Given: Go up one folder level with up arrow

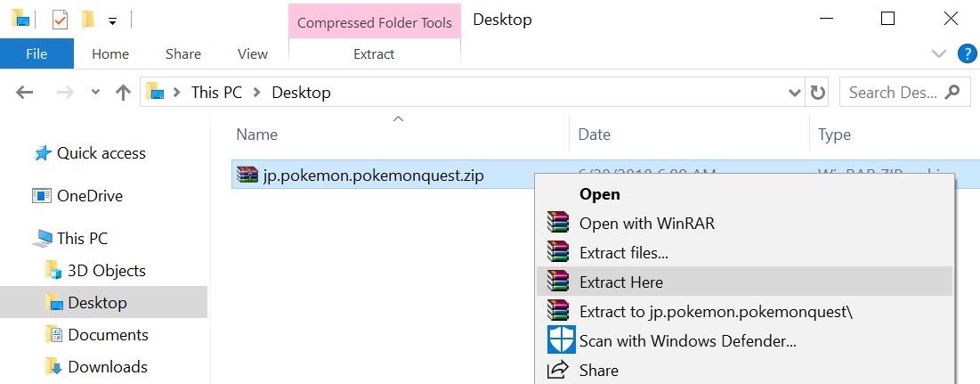Looking at the screenshot, I should click(123, 93).
